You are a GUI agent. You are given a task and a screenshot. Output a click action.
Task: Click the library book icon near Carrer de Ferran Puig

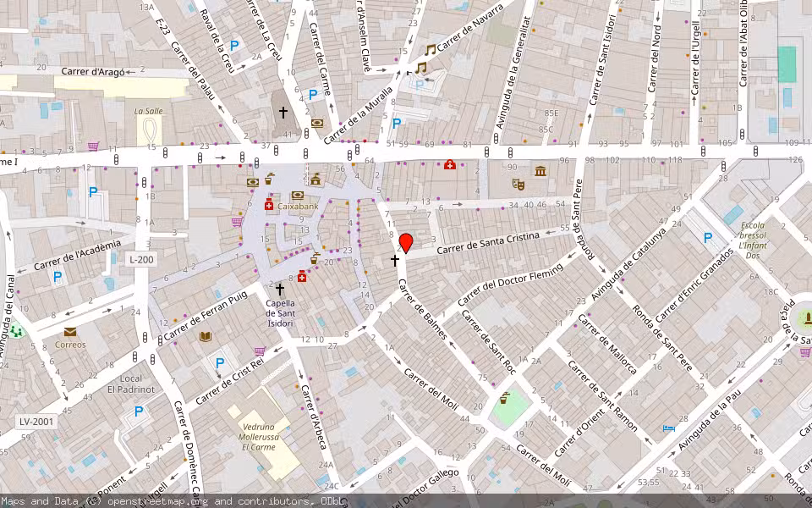[206, 337]
